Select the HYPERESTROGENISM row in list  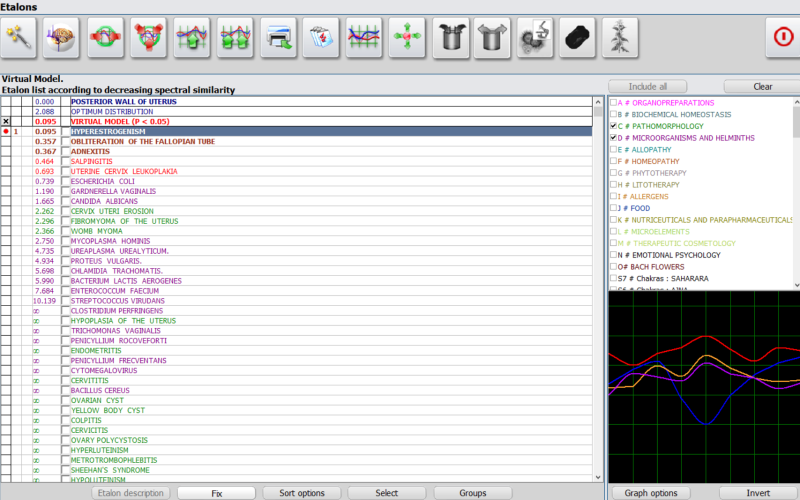pos(110,131)
